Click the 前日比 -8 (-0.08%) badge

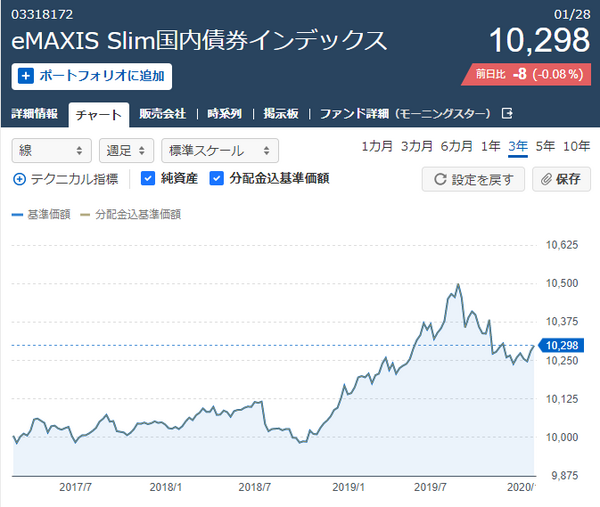[x=527, y=74]
